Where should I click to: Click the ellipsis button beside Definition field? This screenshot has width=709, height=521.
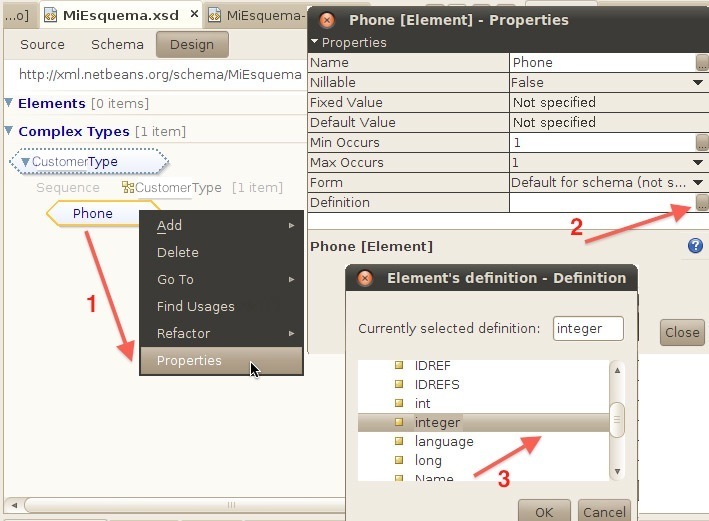click(701, 203)
